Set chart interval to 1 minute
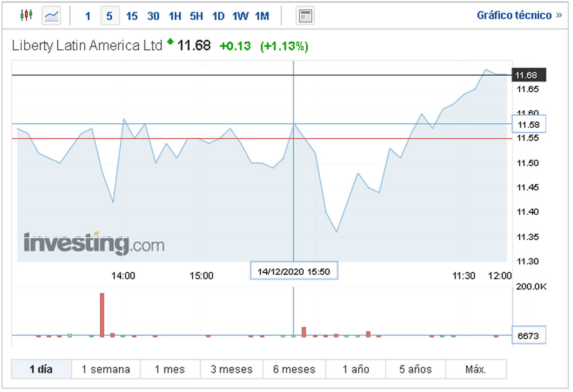The image size is (573, 392). click(88, 16)
